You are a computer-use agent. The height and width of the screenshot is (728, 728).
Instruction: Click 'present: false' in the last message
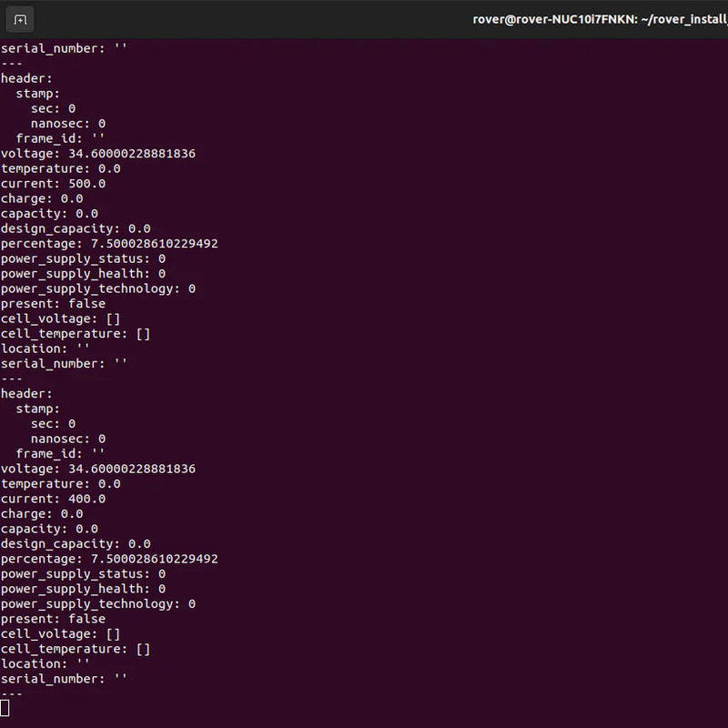pyautogui.click(x=53, y=619)
